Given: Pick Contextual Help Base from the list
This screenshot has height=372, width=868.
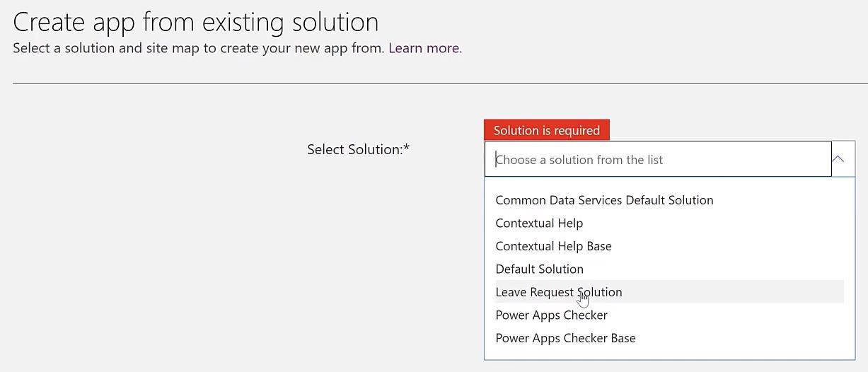Looking at the screenshot, I should tap(553, 246).
